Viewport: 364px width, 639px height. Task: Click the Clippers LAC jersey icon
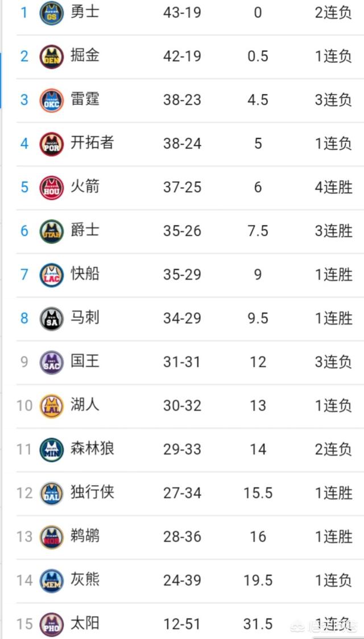52,275
